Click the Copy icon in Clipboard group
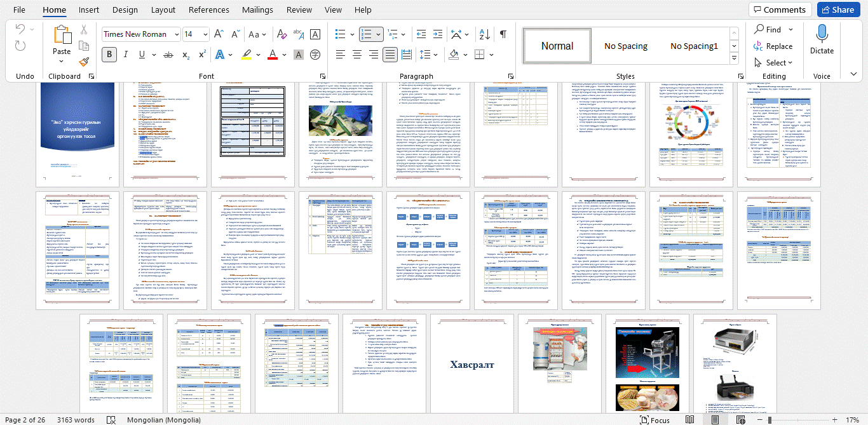Viewport: 868px width, 425px height. pyautogui.click(x=84, y=46)
